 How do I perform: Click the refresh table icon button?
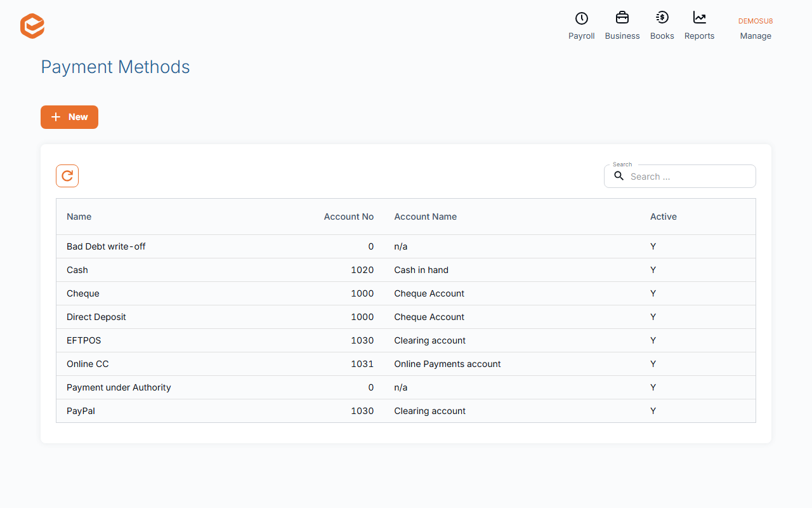tap(67, 176)
